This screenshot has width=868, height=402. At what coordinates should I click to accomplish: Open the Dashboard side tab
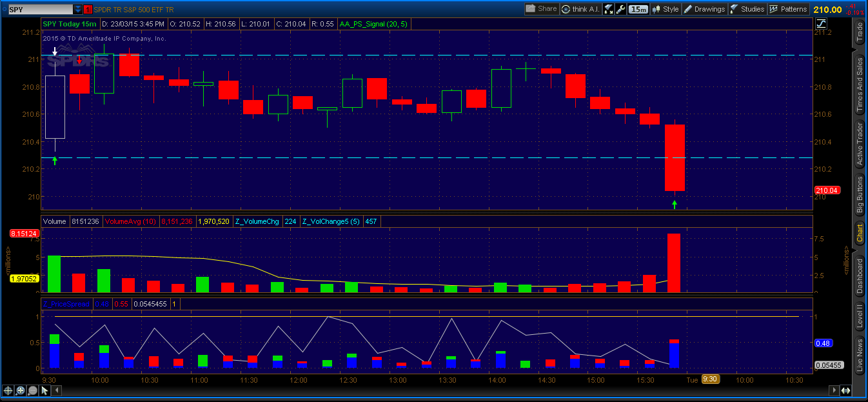click(859, 276)
